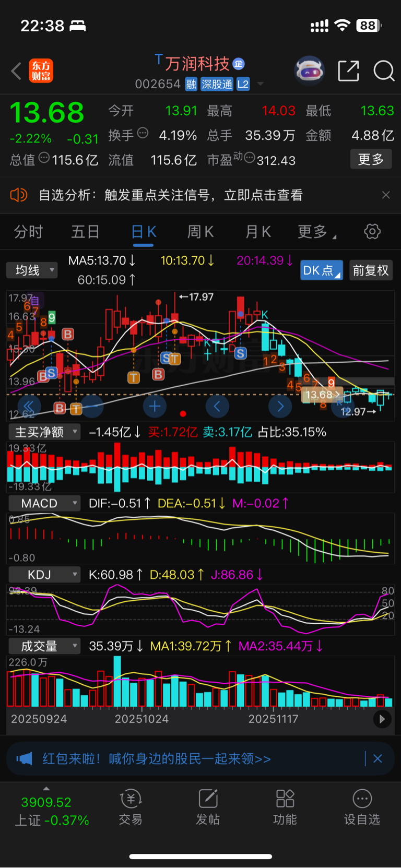Tap the L2 level badge
Screen dimensions: 401x868
point(243,84)
